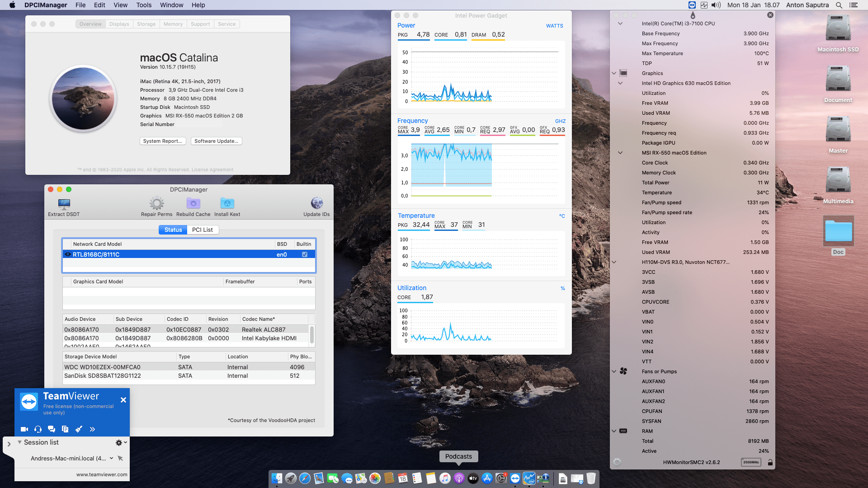Open the TeamViewer app in the Dock
Image resolution: width=868 pixels, height=488 pixels.
pos(515,478)
